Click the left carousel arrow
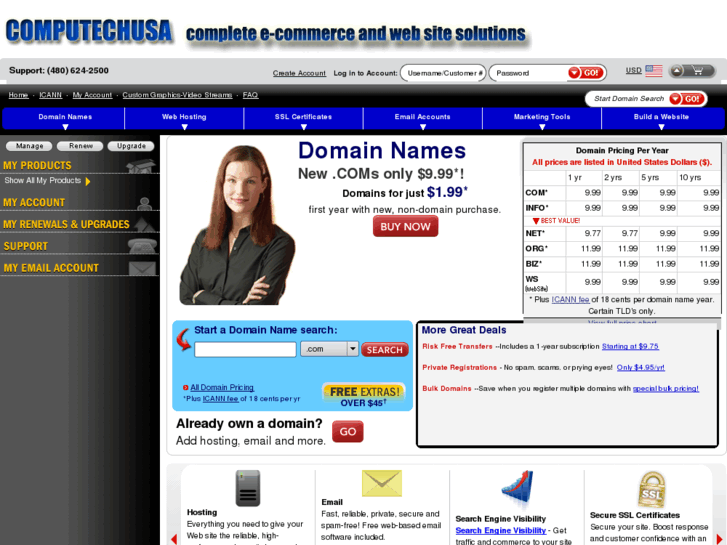 click(x=174, y=539)
